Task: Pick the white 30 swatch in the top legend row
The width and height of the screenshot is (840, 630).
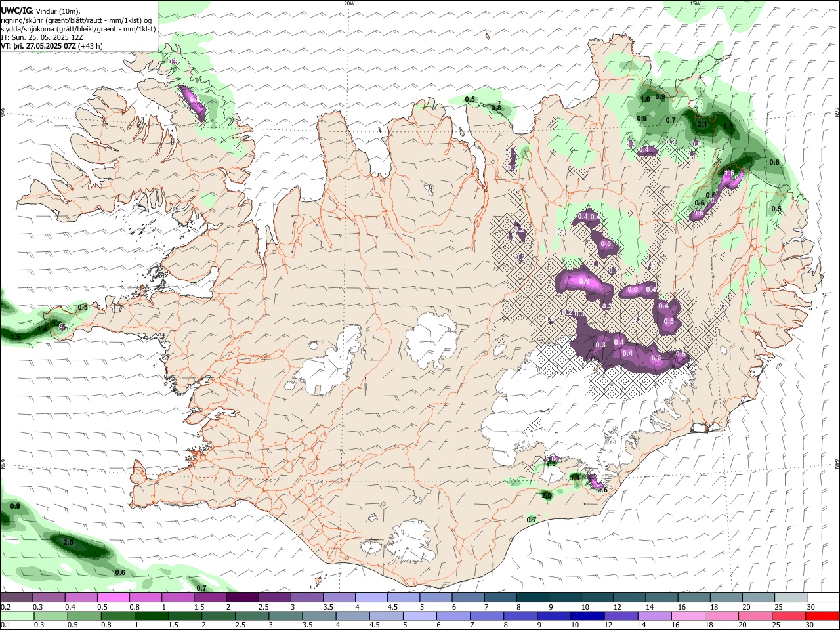Action: (x=823, y=597)
